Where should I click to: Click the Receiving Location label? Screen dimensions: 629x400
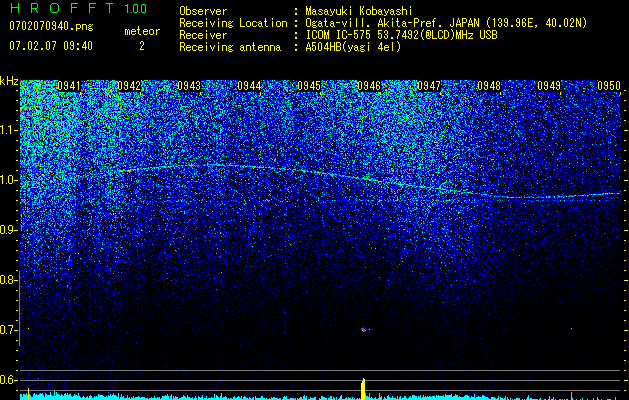coord(233,23)
